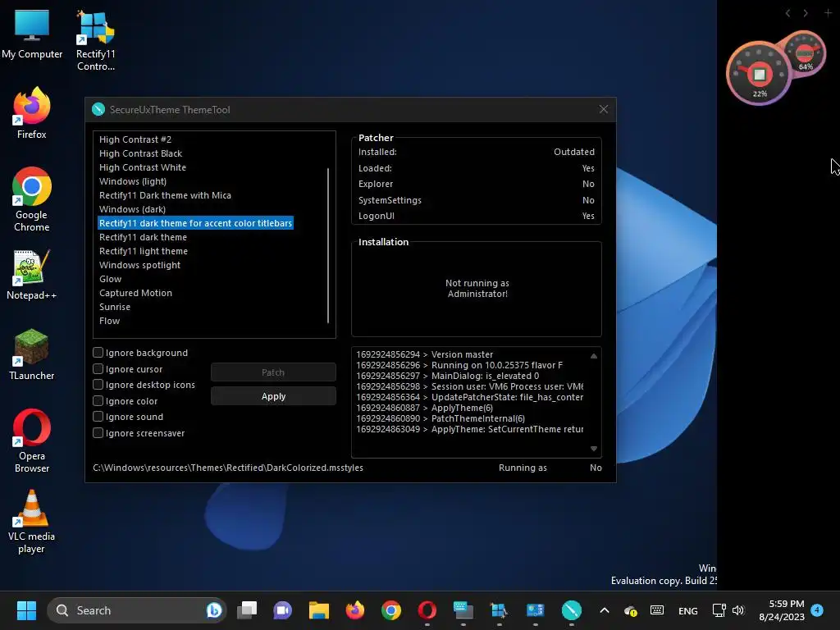Open the touch keyboard tray icon

click(657, 610)
